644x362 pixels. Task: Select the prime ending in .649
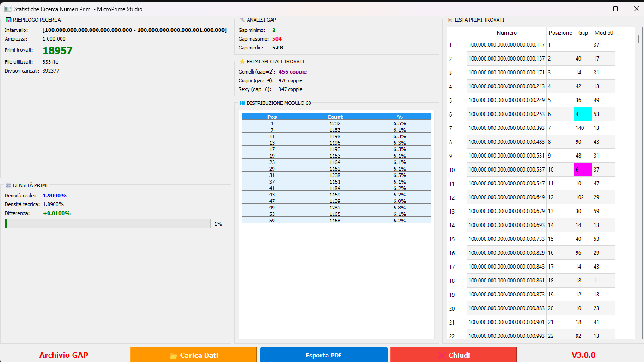507,197
